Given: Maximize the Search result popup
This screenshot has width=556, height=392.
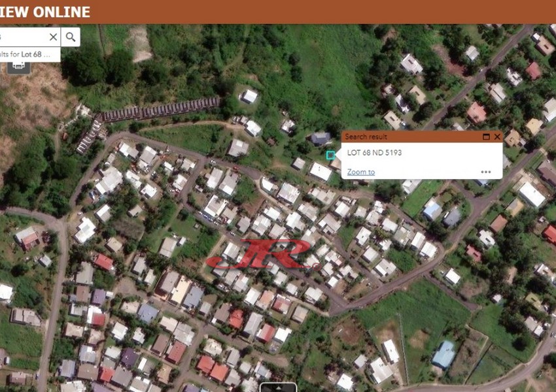Looking at the screenshot, I should tap(486, 137).
